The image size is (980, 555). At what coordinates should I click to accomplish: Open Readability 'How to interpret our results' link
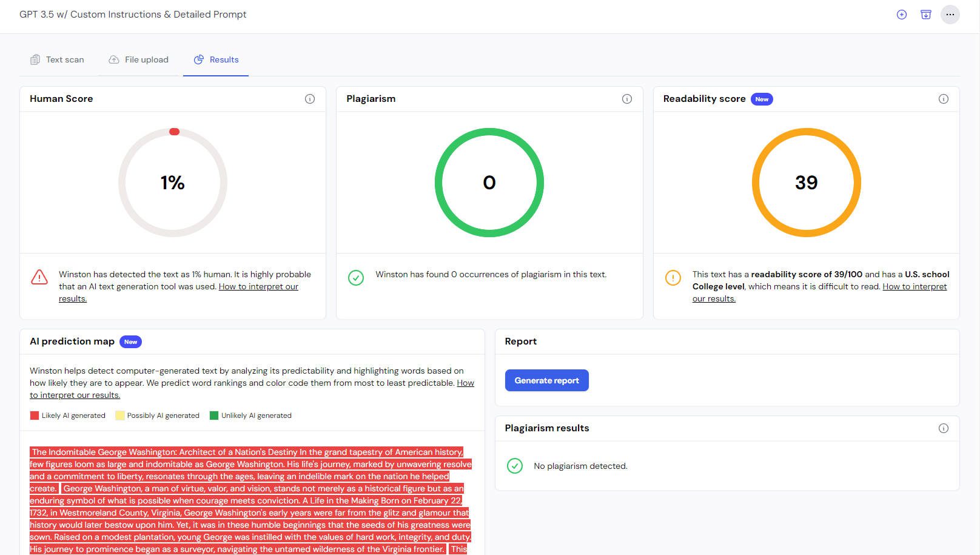[x=914, y=287]
